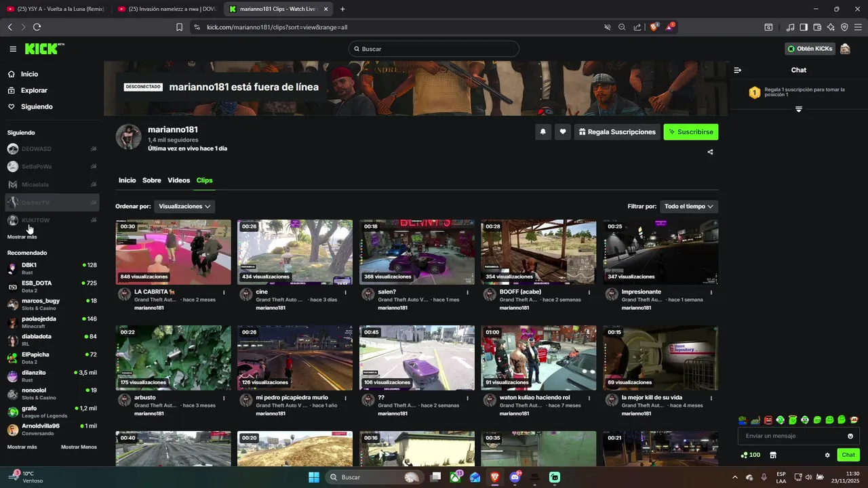This screenshot has width=868, height=488.
Task: Open the Brave VPN shield icon
Action: (x=844, y=27)
